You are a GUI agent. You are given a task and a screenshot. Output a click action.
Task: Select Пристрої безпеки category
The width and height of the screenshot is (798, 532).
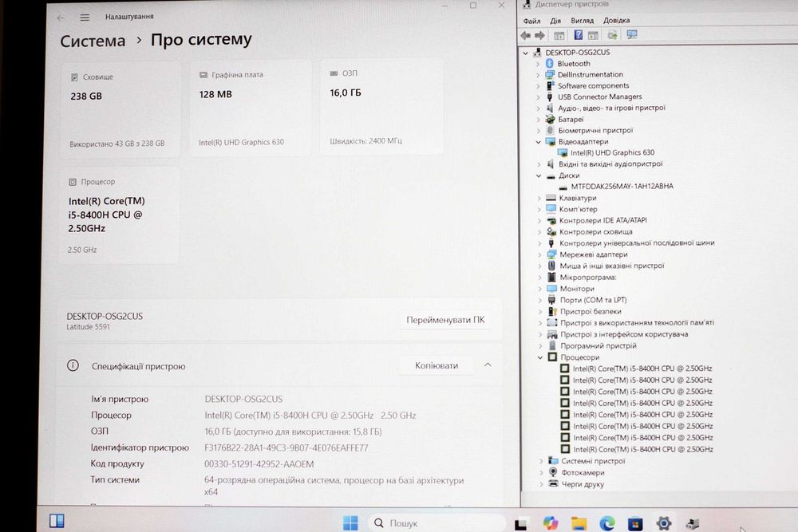click(591, 312)
